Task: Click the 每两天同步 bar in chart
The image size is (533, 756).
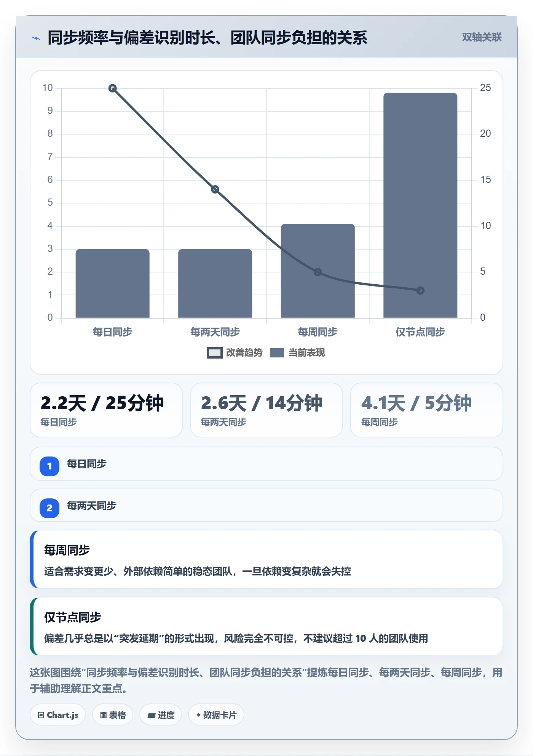Action: coord(215,283)
